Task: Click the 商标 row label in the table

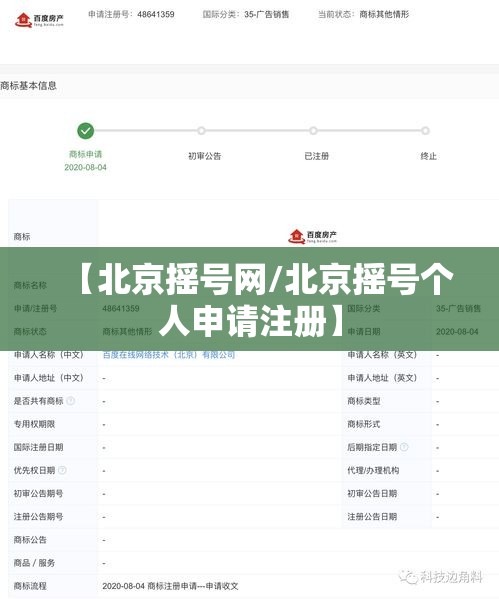Action: [22, 236]
